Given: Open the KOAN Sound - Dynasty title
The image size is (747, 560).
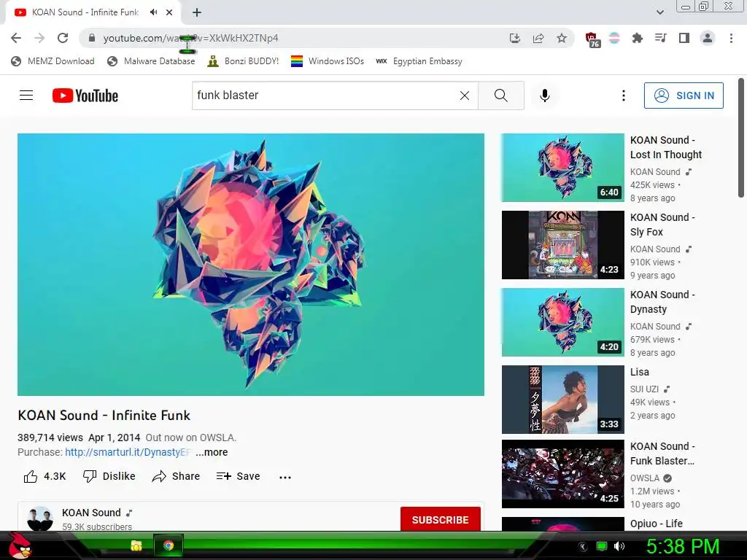Looking at the screenshot, I should pos(662,301).
